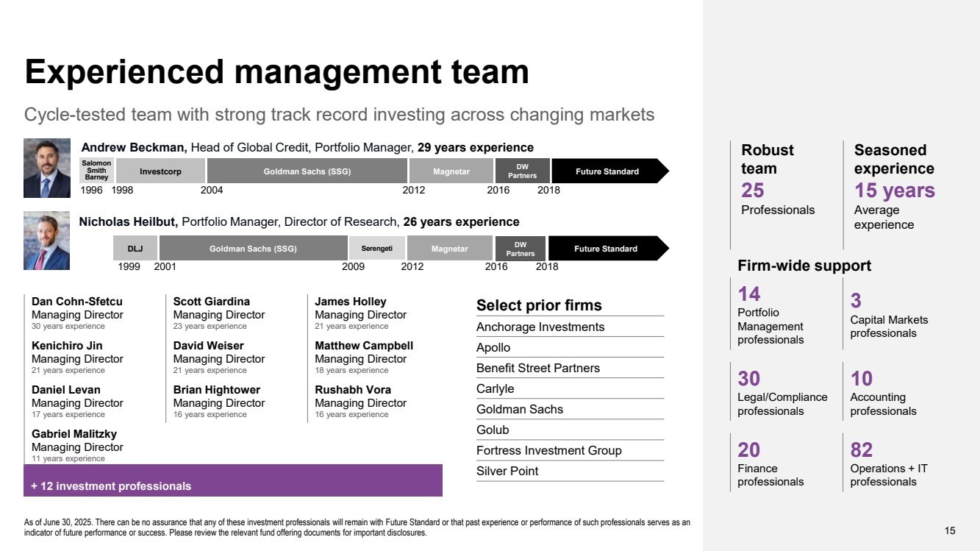Click the '15 years' average experience figure
The image size is (980, 551).
pos(895,191)
